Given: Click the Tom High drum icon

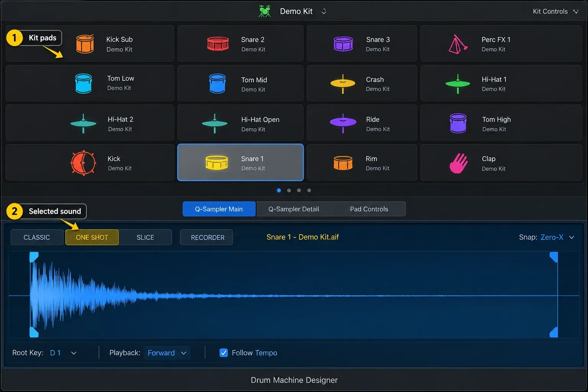Looking at the screenshot, I should click(x=458, y=123).
